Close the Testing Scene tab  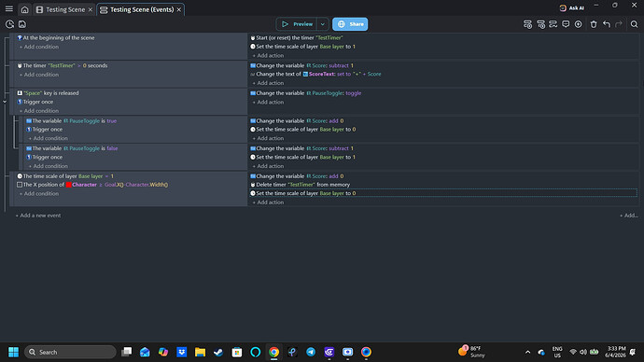pyautogui.click(x=91, y=9)
